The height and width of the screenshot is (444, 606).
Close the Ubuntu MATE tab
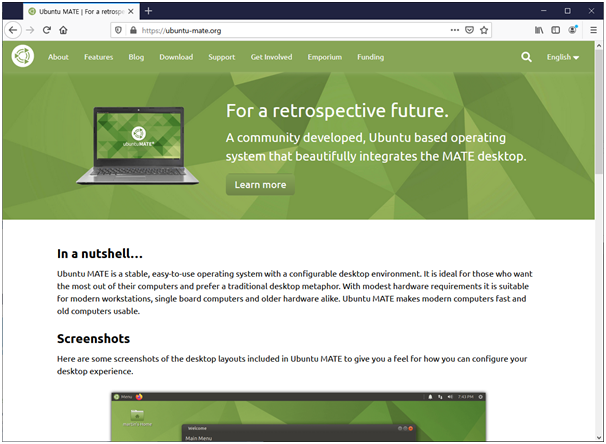[131, 12]
